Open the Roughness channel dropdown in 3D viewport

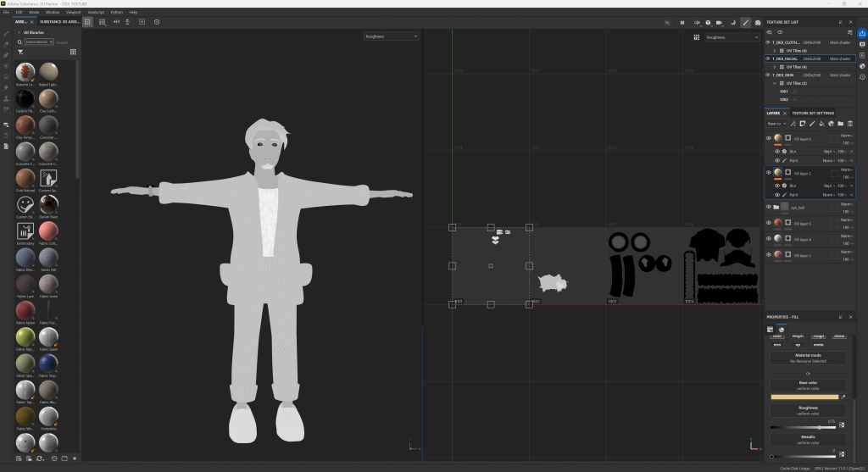(x=391, y=37)
